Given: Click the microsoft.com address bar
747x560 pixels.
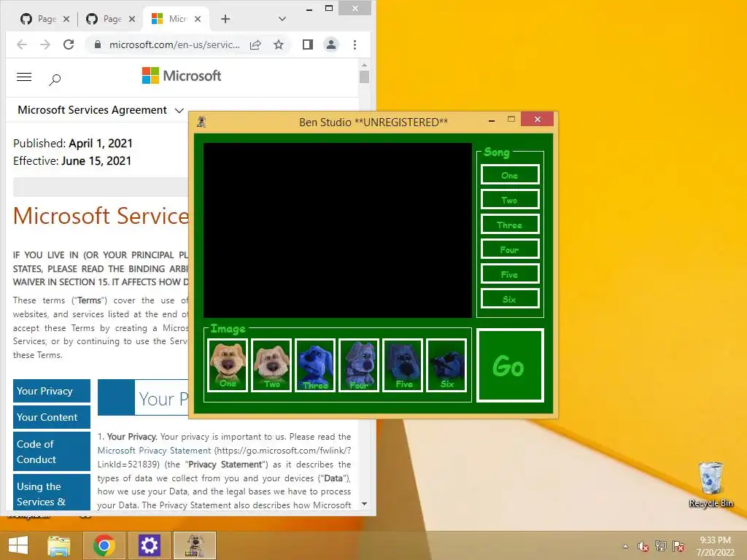Looking at the screenshot, I should pyautogui.click(x=174, y=44).
